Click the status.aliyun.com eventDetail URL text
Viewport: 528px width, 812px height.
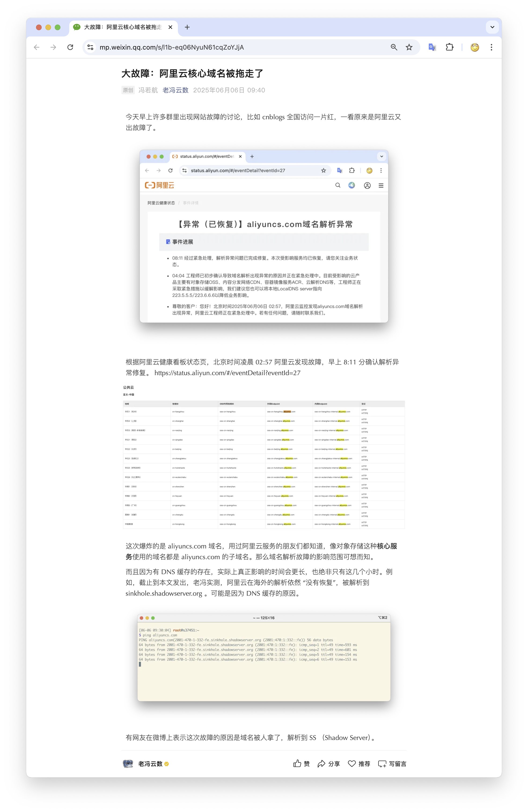coord(227,373)
